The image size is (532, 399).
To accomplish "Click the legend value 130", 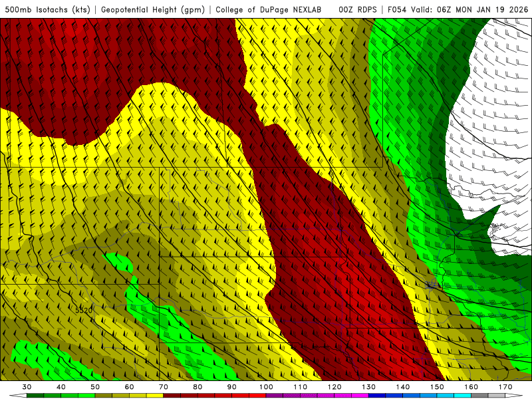I will 369,387.
